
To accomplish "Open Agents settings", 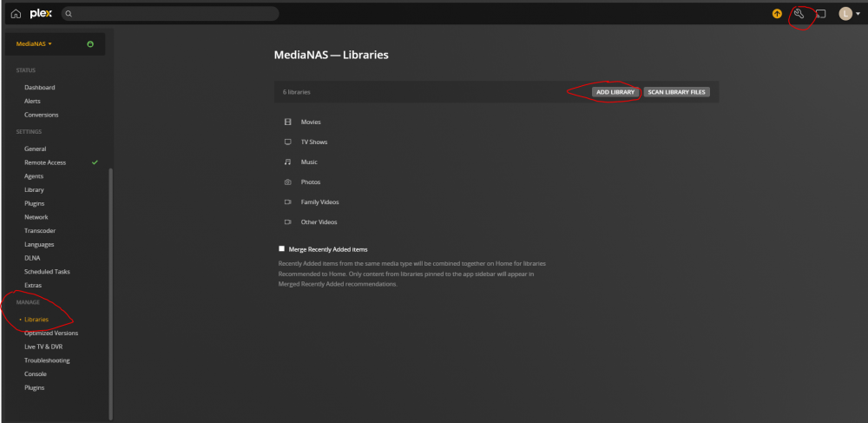I will point(34,176).
